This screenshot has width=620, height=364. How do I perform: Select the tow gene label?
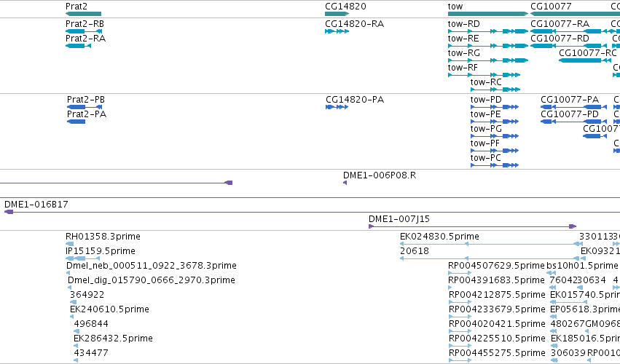[455, 7]
